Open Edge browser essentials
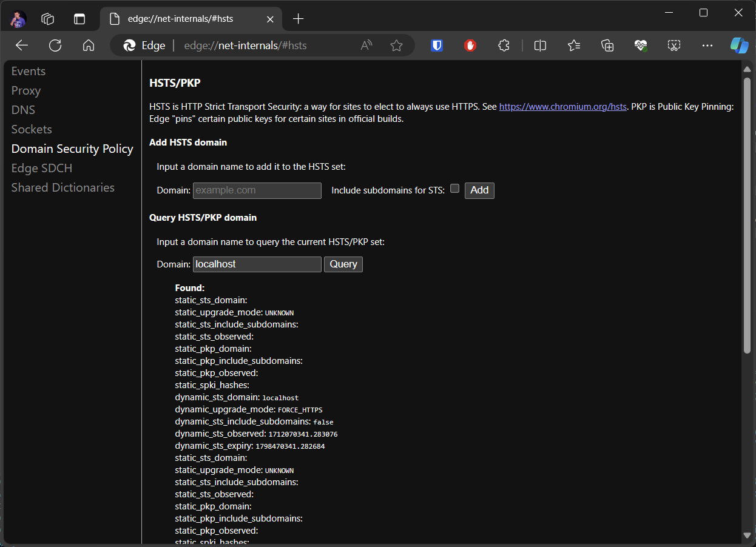Screen dimensions: 756x547 pyautogui.click(x=640, y=45)
